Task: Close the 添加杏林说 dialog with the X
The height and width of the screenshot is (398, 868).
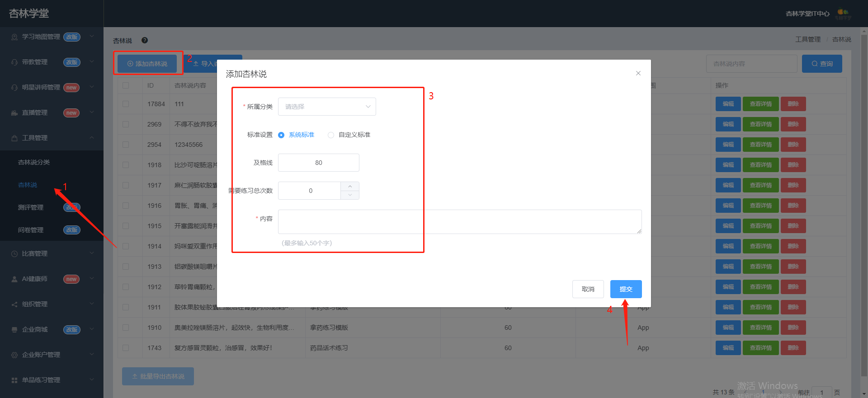Action: tap(638, 73)
